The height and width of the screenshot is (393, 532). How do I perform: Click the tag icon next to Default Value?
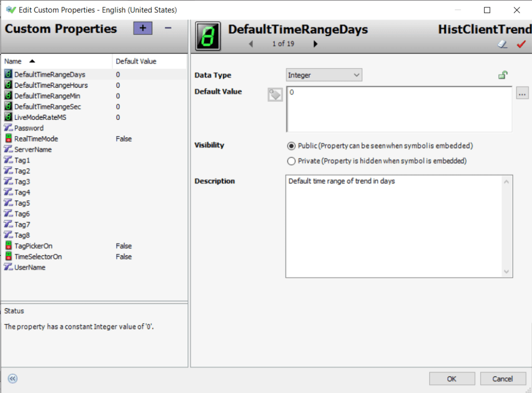coord(275,94)
